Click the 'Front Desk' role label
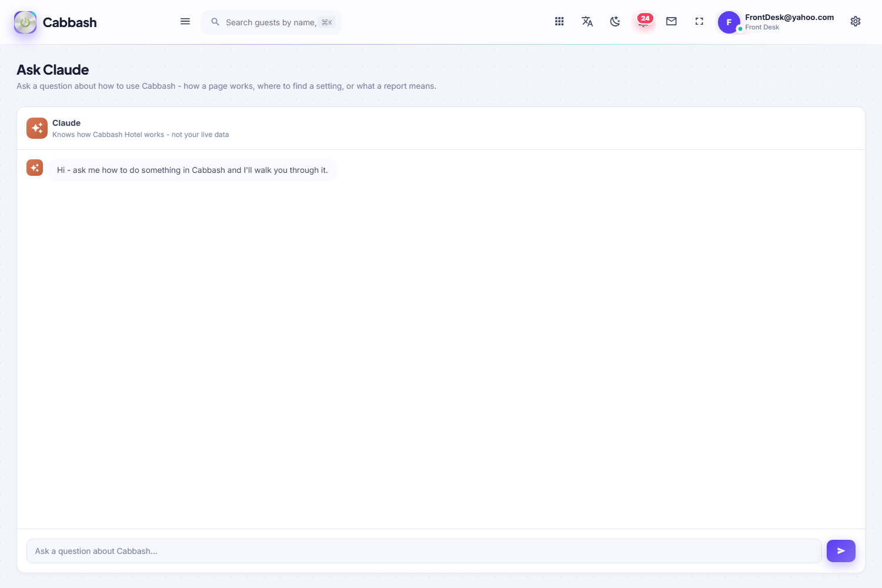This screenshot has width=882, height=588. [762, 27]
